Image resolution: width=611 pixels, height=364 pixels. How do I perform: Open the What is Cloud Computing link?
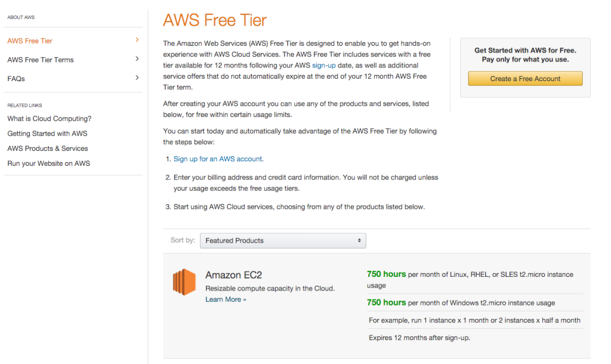tap(50, 119)
